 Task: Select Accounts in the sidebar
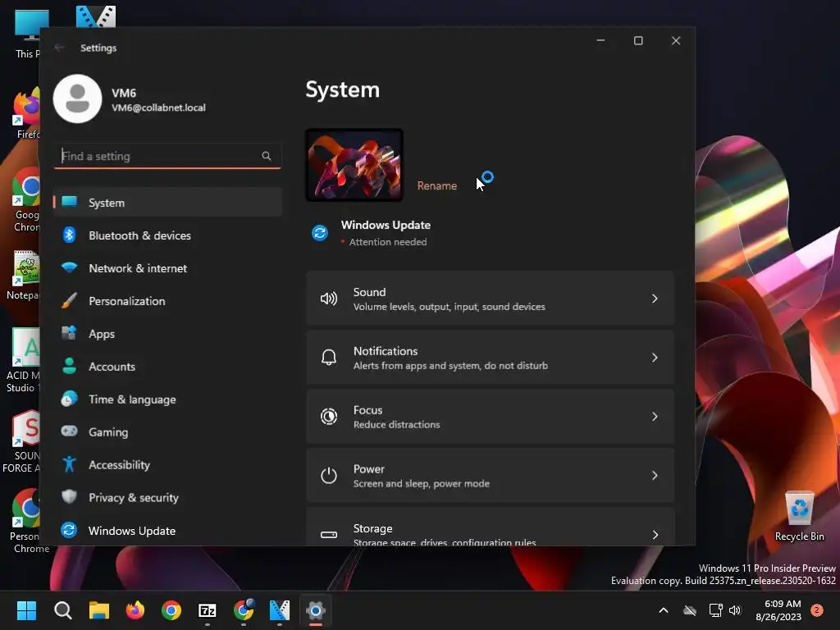[x=167, y=366]
